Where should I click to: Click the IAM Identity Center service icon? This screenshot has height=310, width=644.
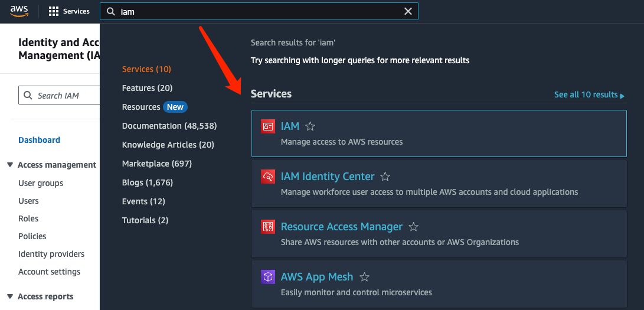pos(268,177)
